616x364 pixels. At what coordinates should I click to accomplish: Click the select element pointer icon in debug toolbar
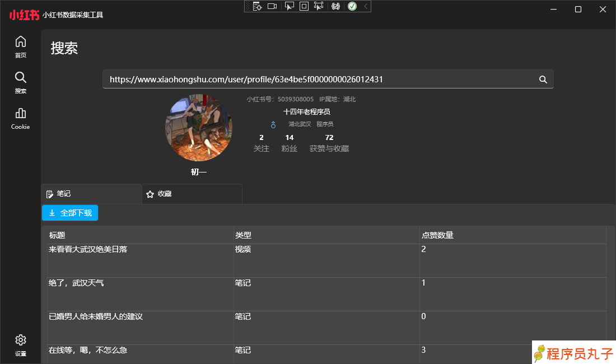(289, 6)
